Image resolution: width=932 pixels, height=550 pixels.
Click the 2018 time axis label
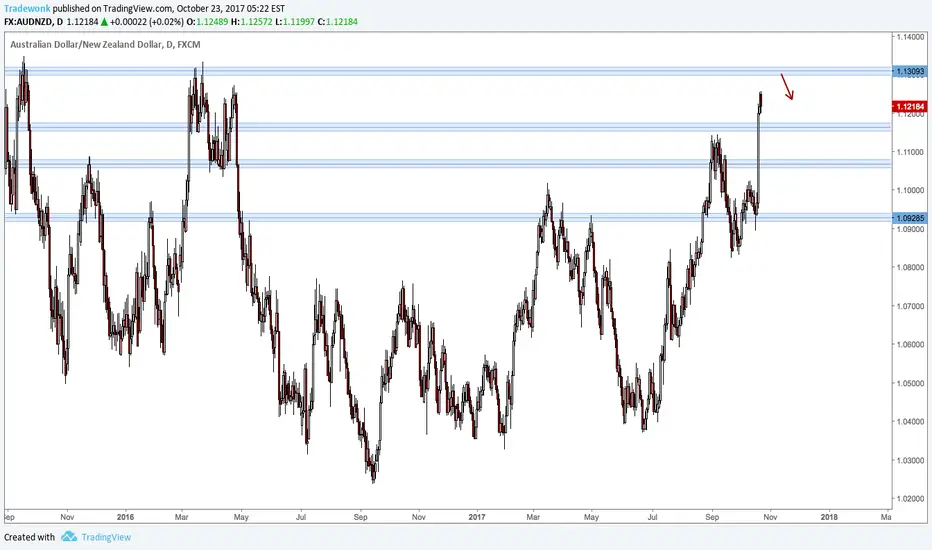click(829, 517)
